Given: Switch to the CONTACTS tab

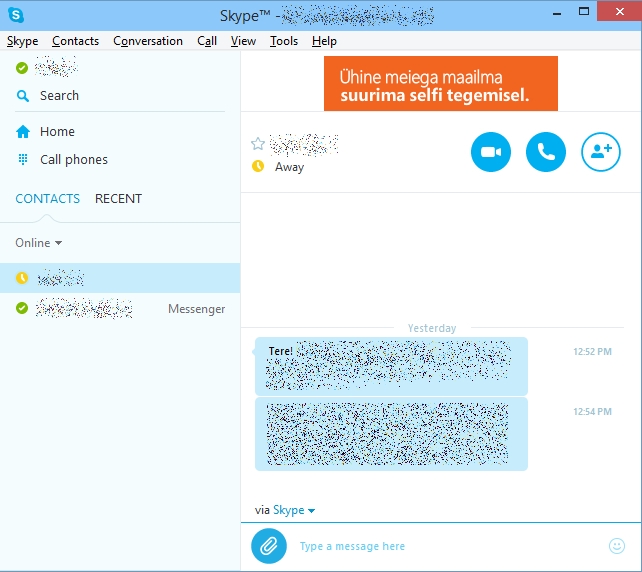Looking at the screenshot, I should [x=47, y=199].
